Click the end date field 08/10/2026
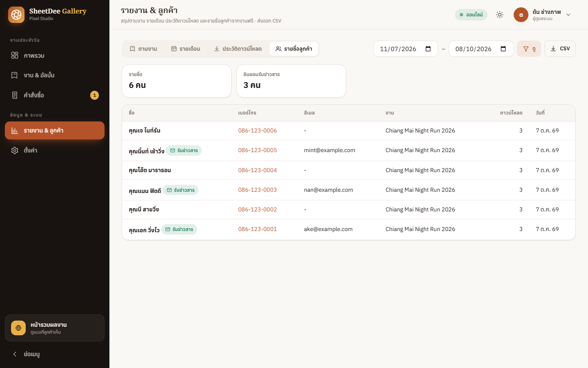This screenshot has height=368, width=588. coord(481,49)
